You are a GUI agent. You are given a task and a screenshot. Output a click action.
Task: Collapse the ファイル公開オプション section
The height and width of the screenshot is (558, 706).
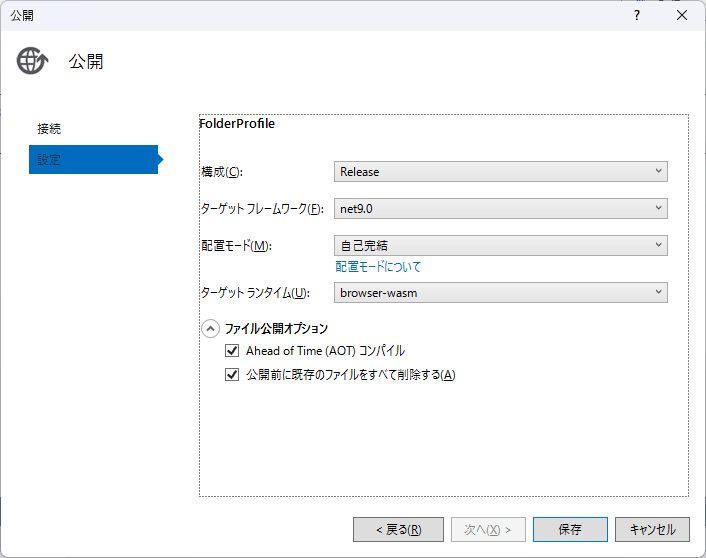[210, 329]
